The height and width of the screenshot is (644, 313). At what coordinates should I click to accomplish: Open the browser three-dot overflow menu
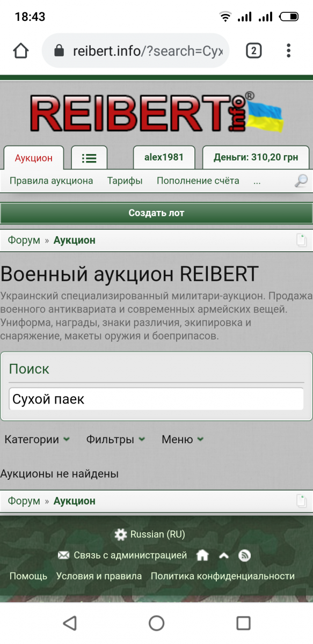[x=288, y=51]
